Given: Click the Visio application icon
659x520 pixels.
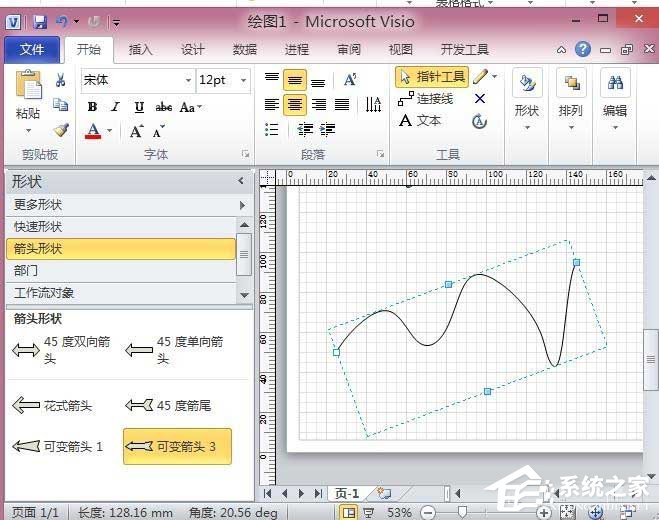Looking at the screenshot, I should pyautogui.click(x=13, y=22).
